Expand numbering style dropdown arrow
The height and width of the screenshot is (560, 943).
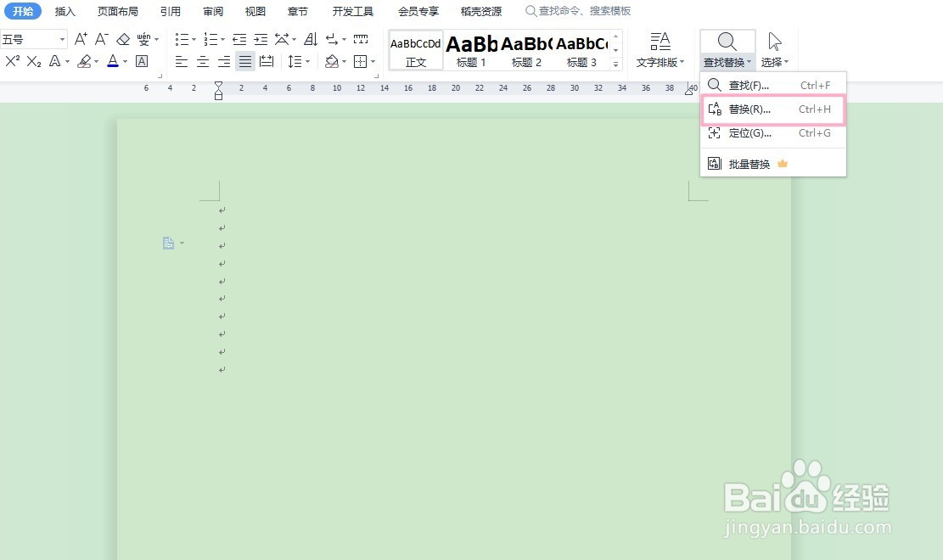point(222,40)
